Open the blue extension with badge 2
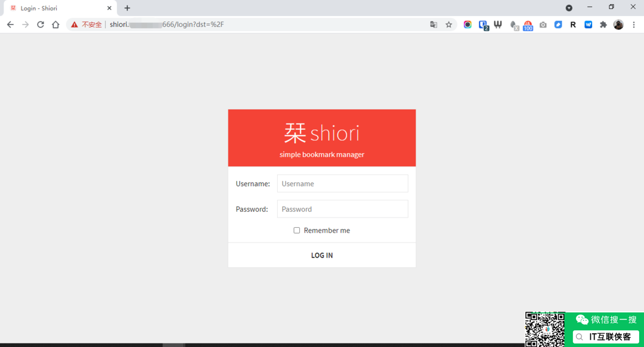Viewport: 644px width, 347px height. point(484,25)
